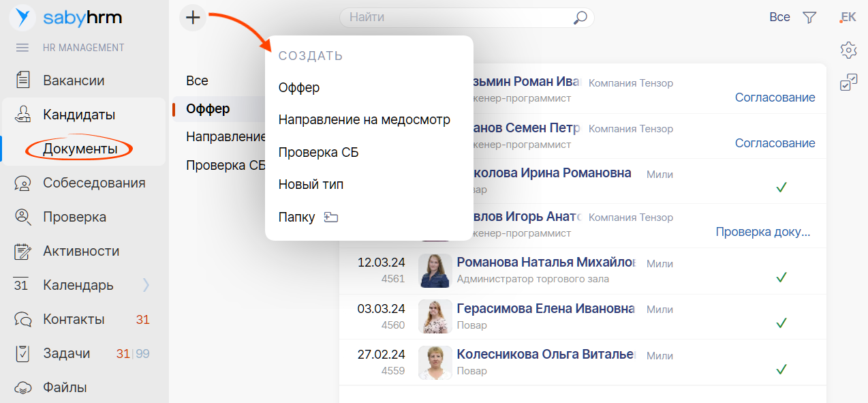
Task: Choose Направление на медосмотр in the create menu
Action: 364,120
